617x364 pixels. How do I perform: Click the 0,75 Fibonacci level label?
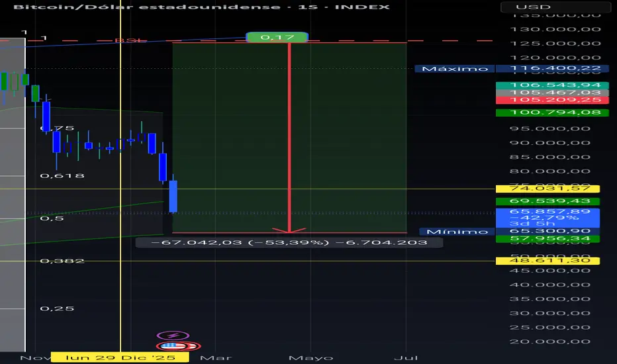click(58, 128)
